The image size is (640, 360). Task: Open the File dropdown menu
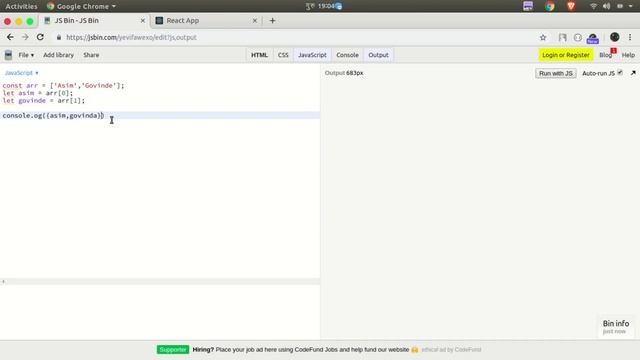(26, 55)
